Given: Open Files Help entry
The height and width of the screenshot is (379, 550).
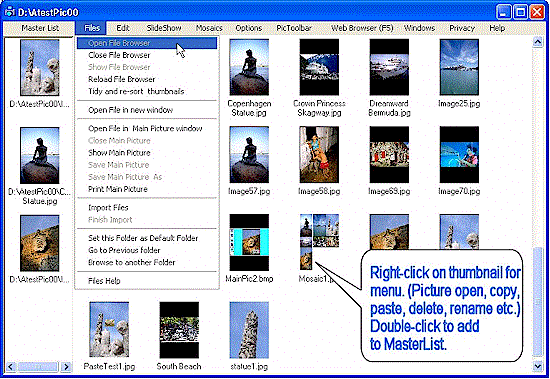Looking at the screenshot, I should [x=147, y=281].
